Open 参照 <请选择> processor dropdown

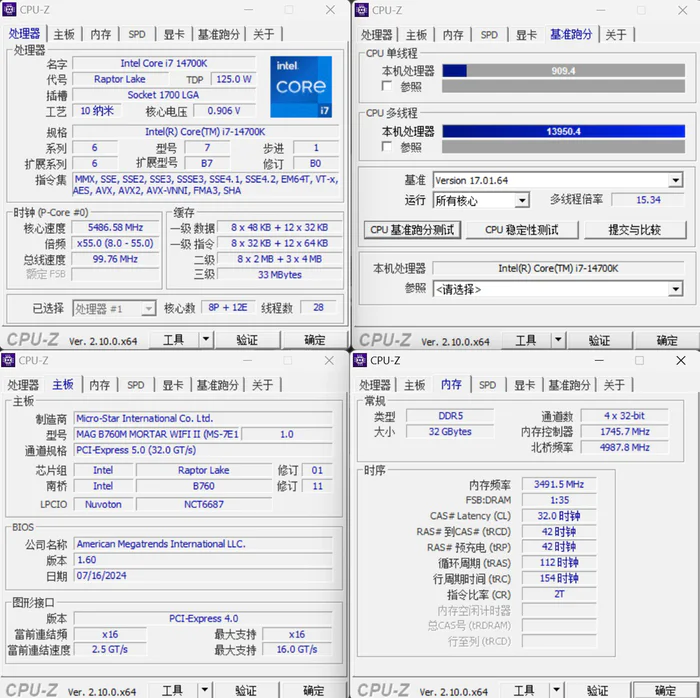pyautogui.click(x=675, y=289)
